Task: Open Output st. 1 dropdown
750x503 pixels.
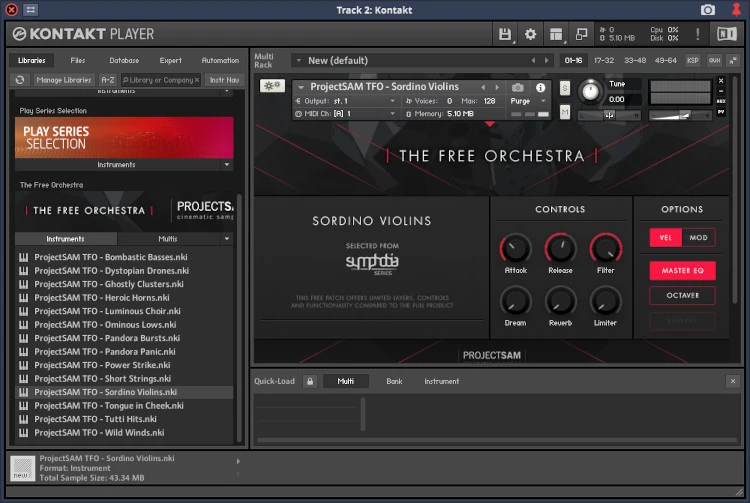Action: (x=346, y=101)
